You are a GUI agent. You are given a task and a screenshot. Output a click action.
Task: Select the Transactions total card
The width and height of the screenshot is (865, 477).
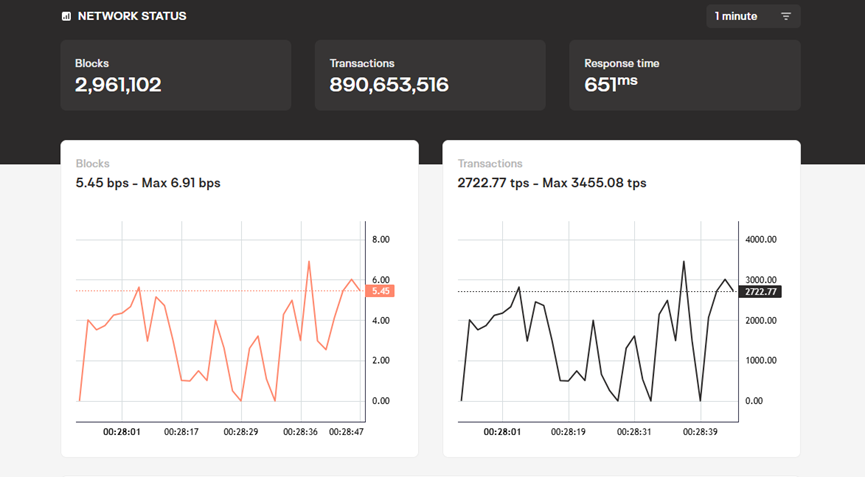(x=430, y=75)
